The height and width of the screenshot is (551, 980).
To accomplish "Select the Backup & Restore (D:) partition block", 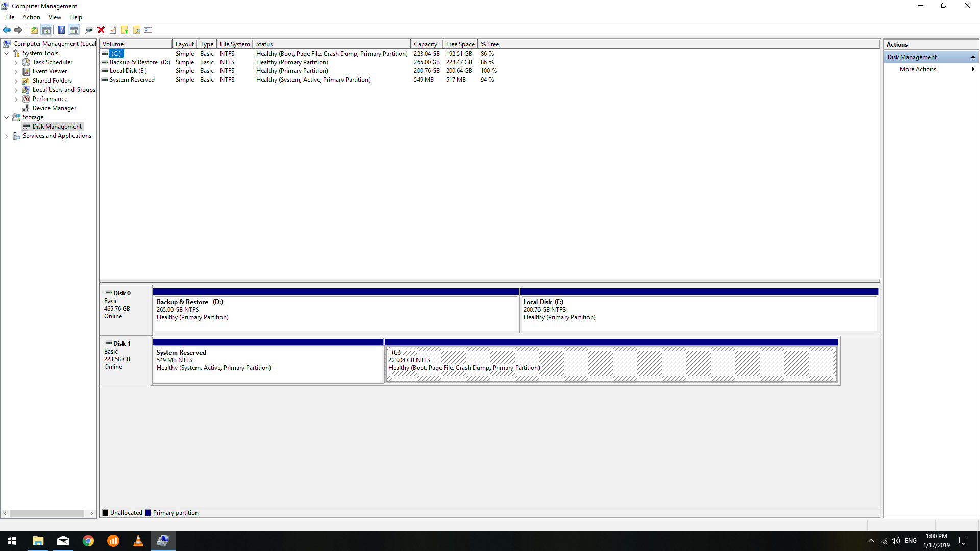I will [x=336, y=314].
